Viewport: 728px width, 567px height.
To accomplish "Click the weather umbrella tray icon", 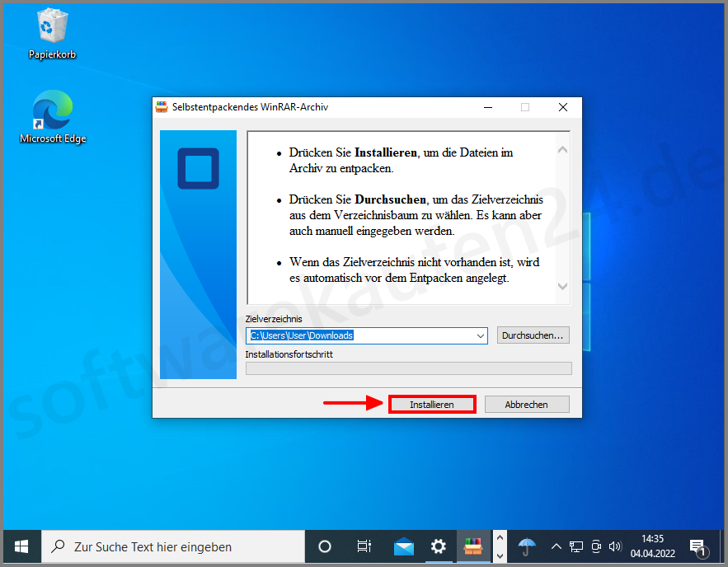I will tap(527, 546).
